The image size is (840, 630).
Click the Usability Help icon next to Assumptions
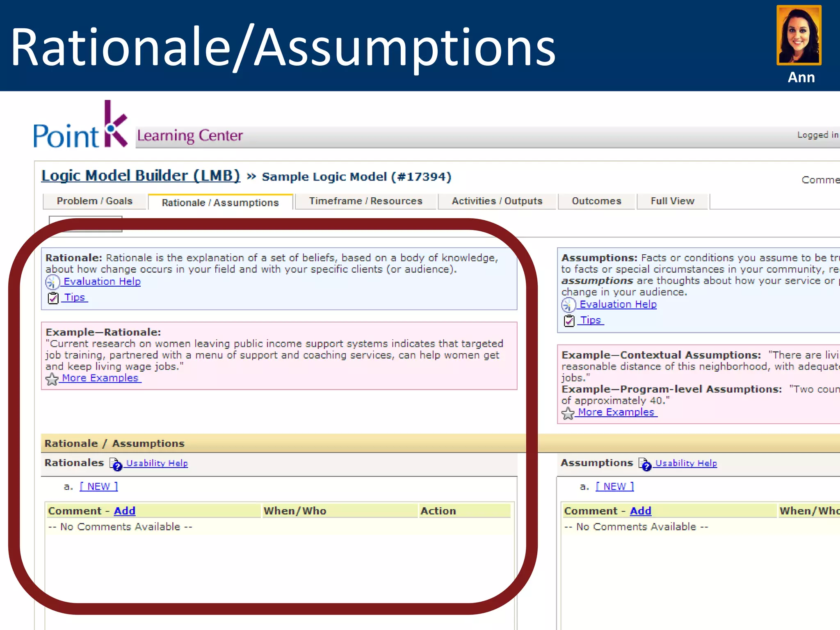pyautogui.click(x=645, y=464)
